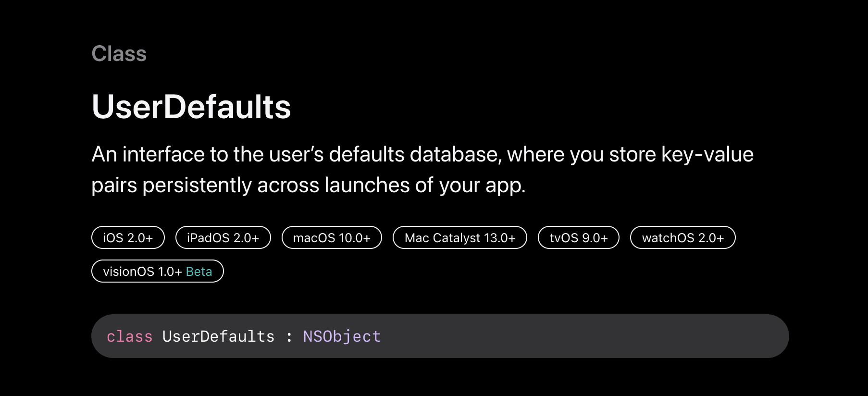Image resolution: width=868 pixels, height=396 pixels.
Task: Click the words 'key-value' in the summary
Action: pos(707,155)
